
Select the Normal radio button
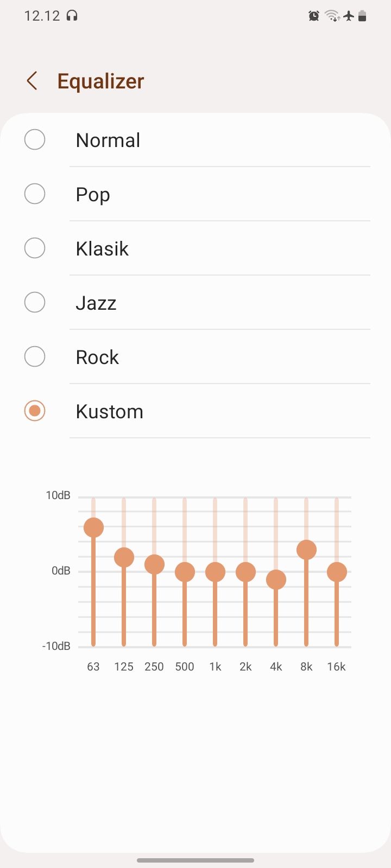pyautogui.click(x=35, y=140)
